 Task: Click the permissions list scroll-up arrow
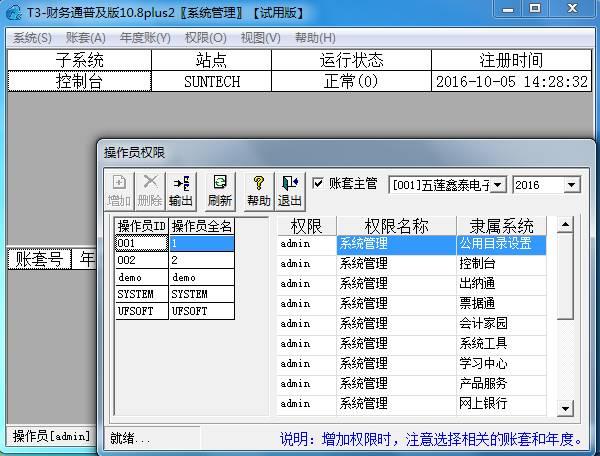click(x=565, y=224)
